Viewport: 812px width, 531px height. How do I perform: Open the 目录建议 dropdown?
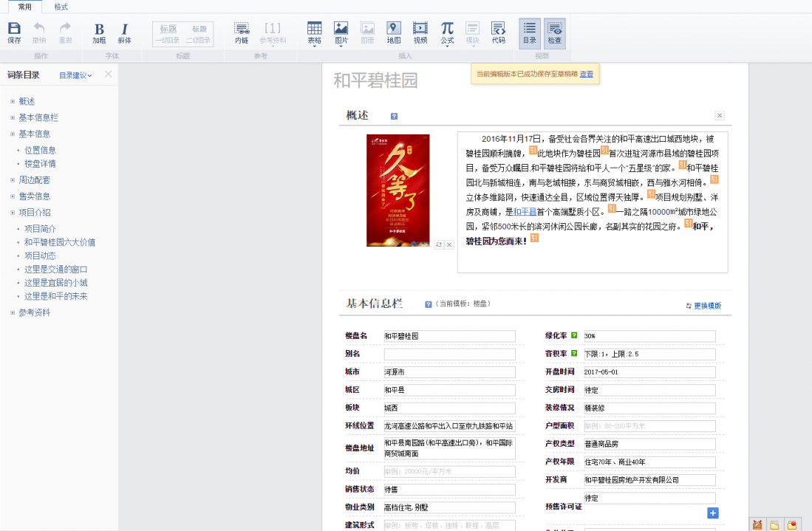click(x=75, y=75)
